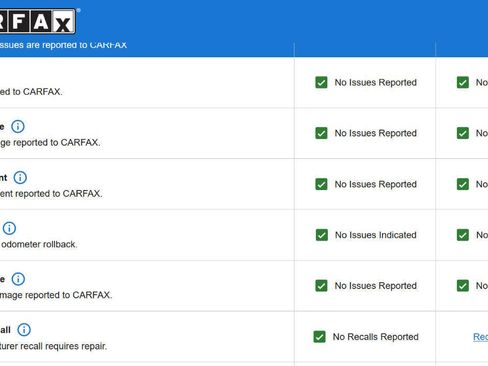Open info icon above 'ge reported to CARFAX'
Image resolution: width=488 pixels, height=366 pixels.
18,126
